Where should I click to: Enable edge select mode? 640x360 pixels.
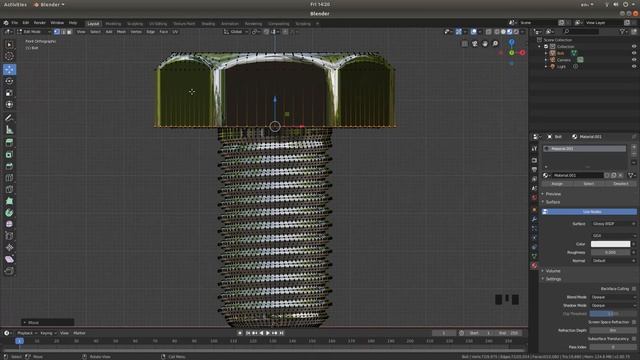coord(63,31)
